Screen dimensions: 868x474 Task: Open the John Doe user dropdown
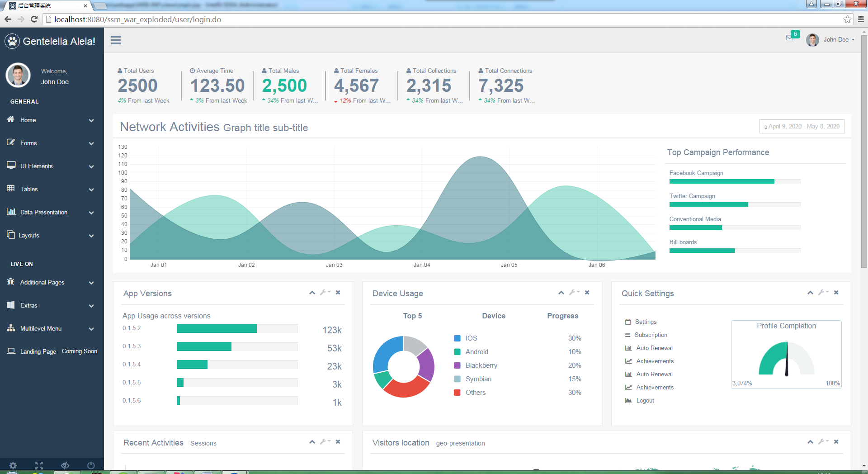point(830,40)
